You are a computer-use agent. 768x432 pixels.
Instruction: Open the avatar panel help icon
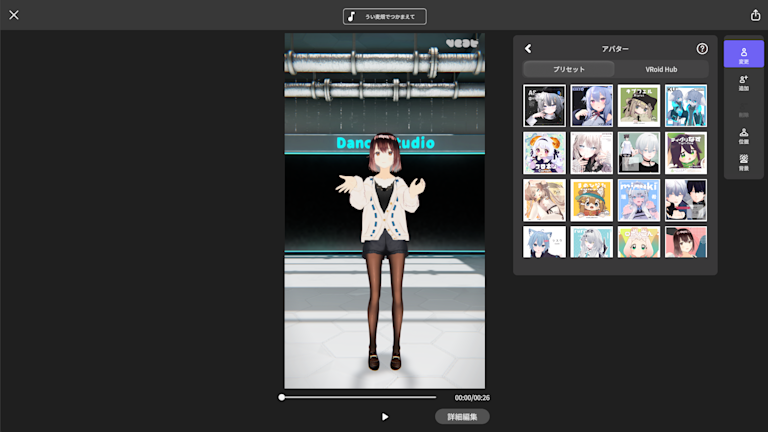tap(702, 48)
